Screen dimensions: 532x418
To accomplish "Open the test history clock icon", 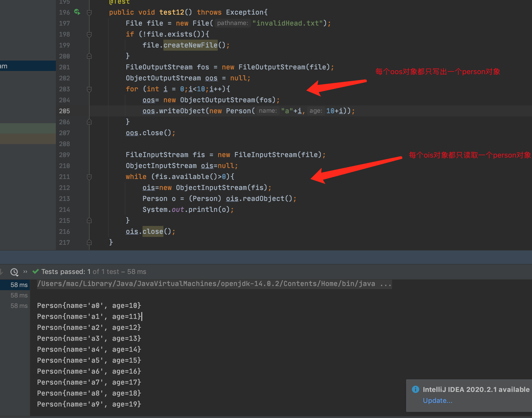I will [14, 272].
